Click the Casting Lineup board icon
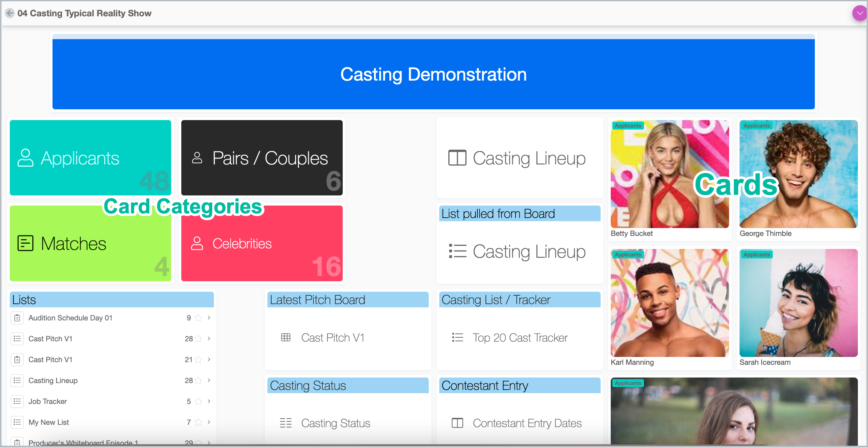868x447 pixels. [x=457, y=158]
